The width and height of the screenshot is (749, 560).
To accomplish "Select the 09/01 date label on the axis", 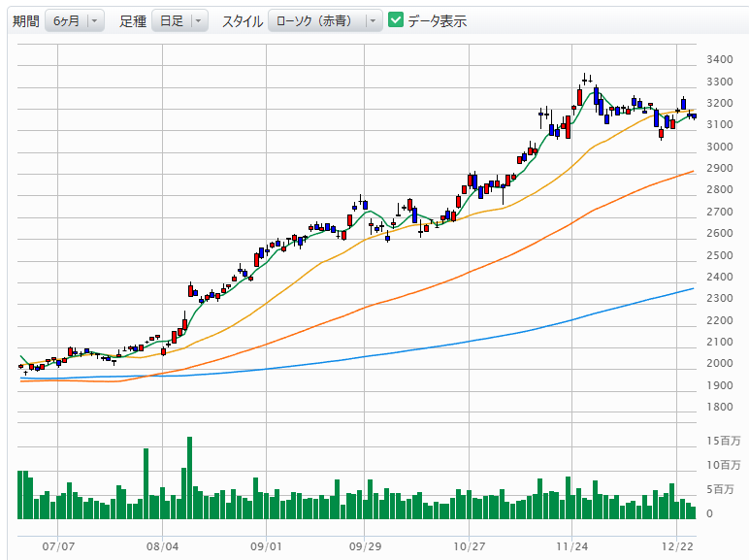I will (x=266, y=546).
